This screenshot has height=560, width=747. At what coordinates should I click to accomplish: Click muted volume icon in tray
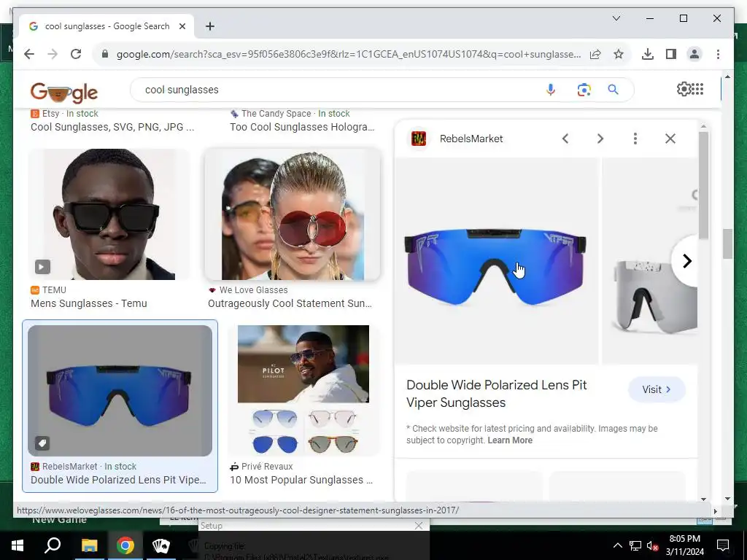click(x=652, y=545)
